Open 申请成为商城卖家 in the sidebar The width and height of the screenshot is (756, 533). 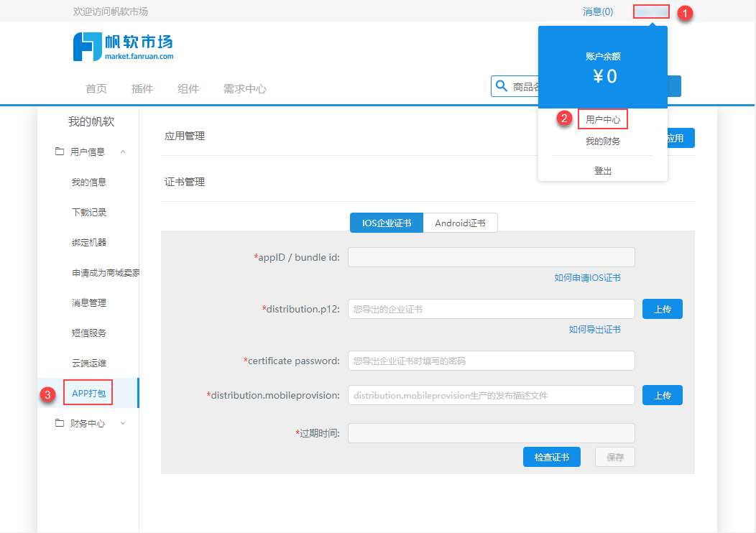point(106,273)
